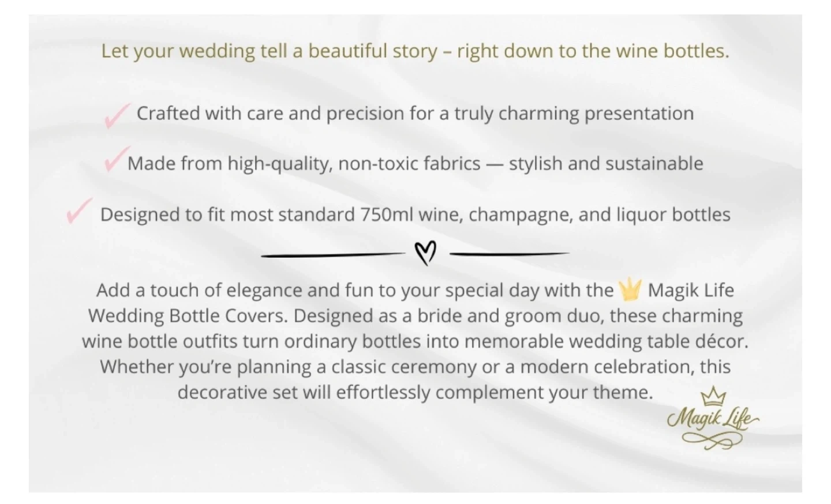Click the pink checkmark beside "Crafted with care"

[x=117, y=115]
